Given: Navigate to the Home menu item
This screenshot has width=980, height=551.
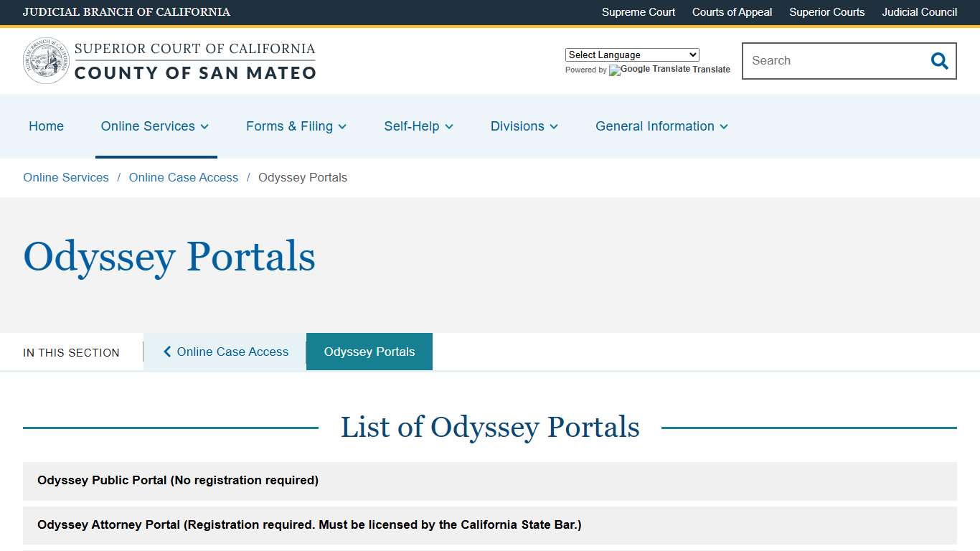Looking at the screenshot, I should (46, 126).
